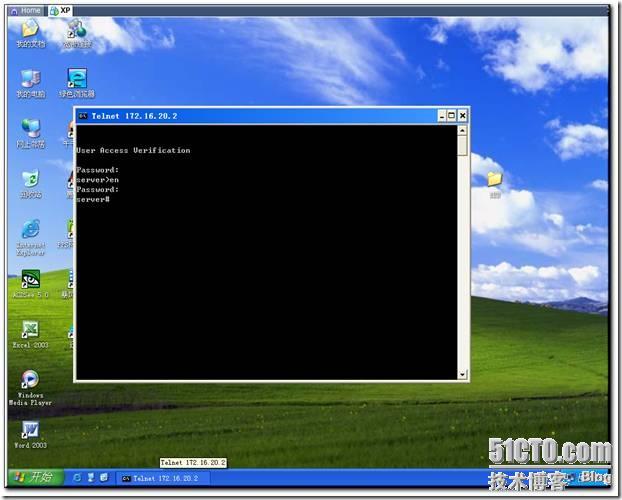Click the 'server>en' line in Telnet
The image size is (622, 500).
pos(98,180)
